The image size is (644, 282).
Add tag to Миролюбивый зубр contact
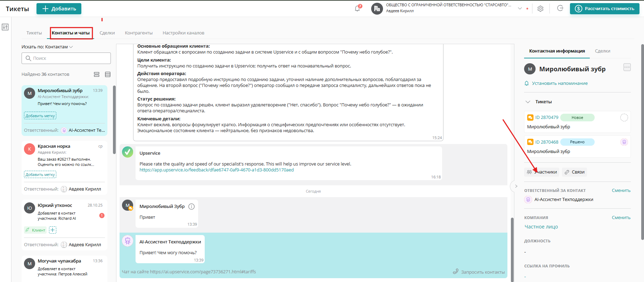[40, 116]
